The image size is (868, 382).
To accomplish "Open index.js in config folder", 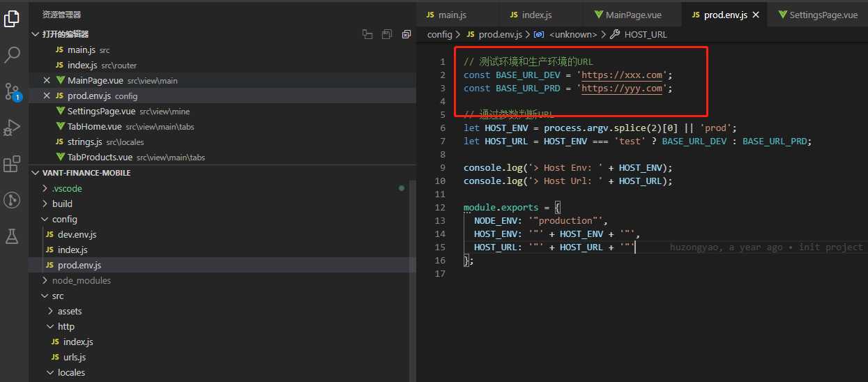I will (73, 250).
